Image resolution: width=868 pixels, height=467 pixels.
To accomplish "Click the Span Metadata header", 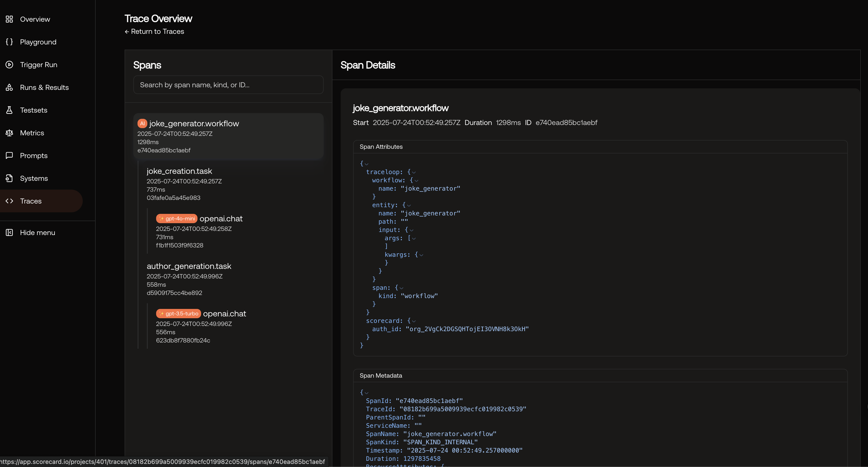I will pyautogui.click(x=381, y=375).
